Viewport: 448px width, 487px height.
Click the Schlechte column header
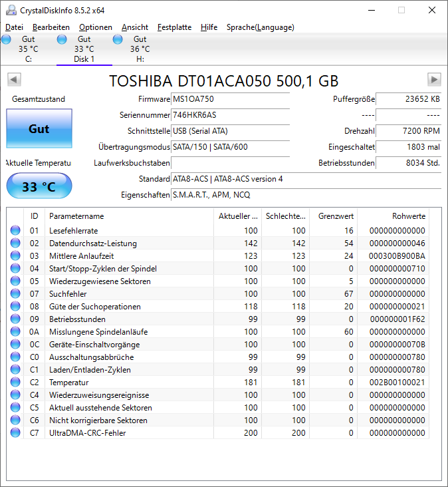pos(285,216)
